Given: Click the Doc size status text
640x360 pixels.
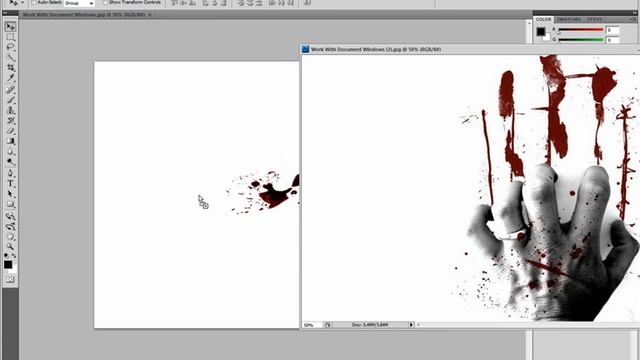Looking at the screenshot, I should coord(369,325).
